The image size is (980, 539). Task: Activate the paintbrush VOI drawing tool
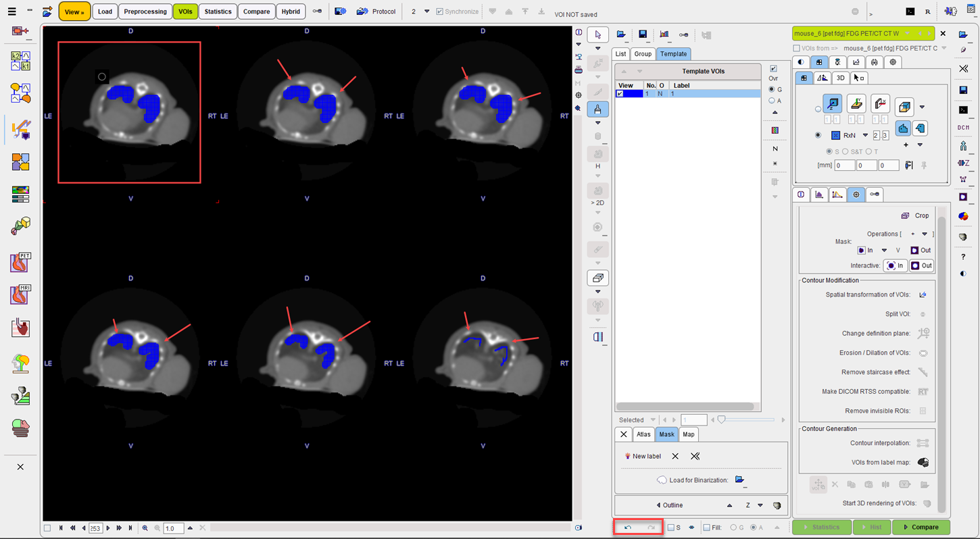[x=597, y=109]
